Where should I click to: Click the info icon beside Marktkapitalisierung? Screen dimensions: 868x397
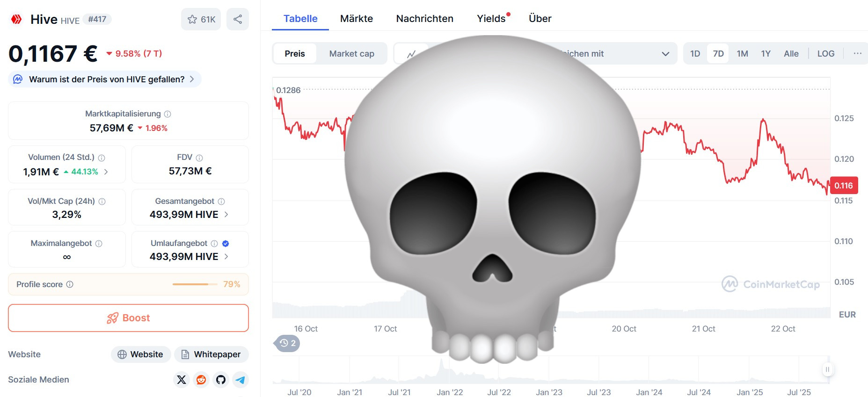coord(168,114)
